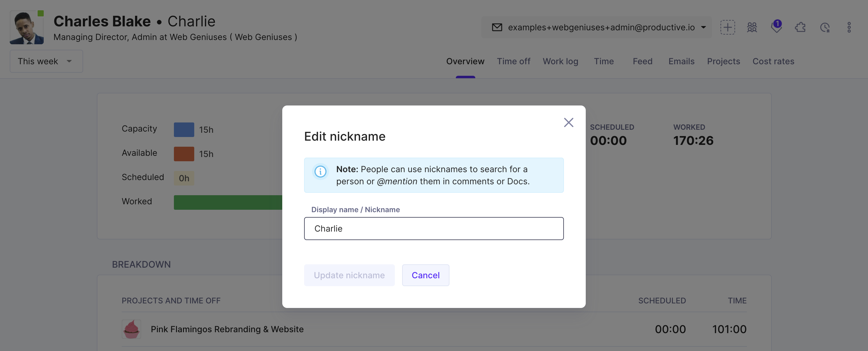
Task: Click the Charlie nickname in the header
Action: tap(191, 21)
